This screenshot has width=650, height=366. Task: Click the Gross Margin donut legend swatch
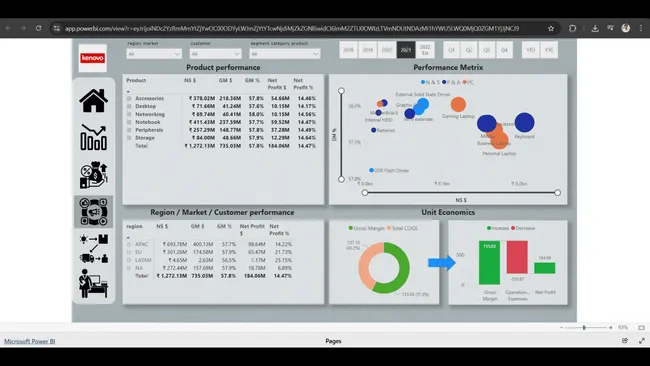351,228
